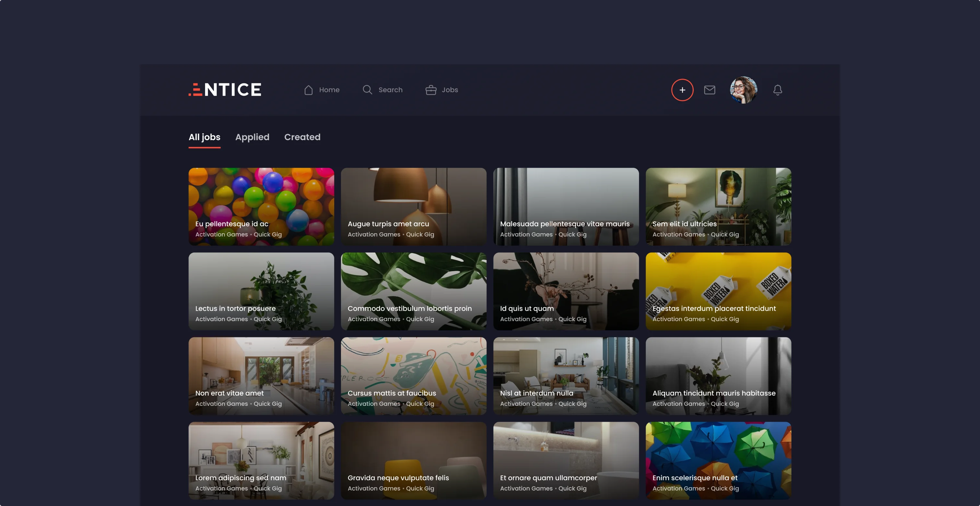Select the Cursus mattis at faucibus card
980x506 pixels.
click(x=414, y=376)
